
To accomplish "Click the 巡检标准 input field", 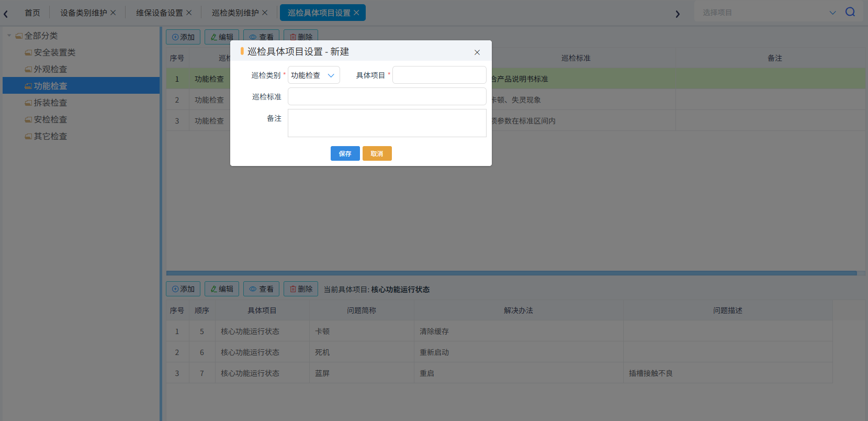I will (x=387, y=96).
